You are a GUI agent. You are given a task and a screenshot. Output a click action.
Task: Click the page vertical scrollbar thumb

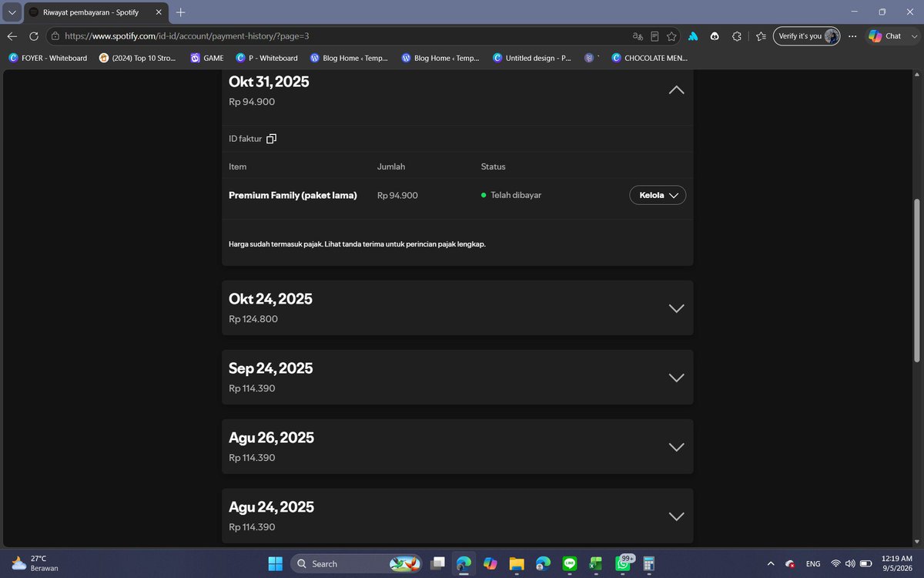pos(916,280)
